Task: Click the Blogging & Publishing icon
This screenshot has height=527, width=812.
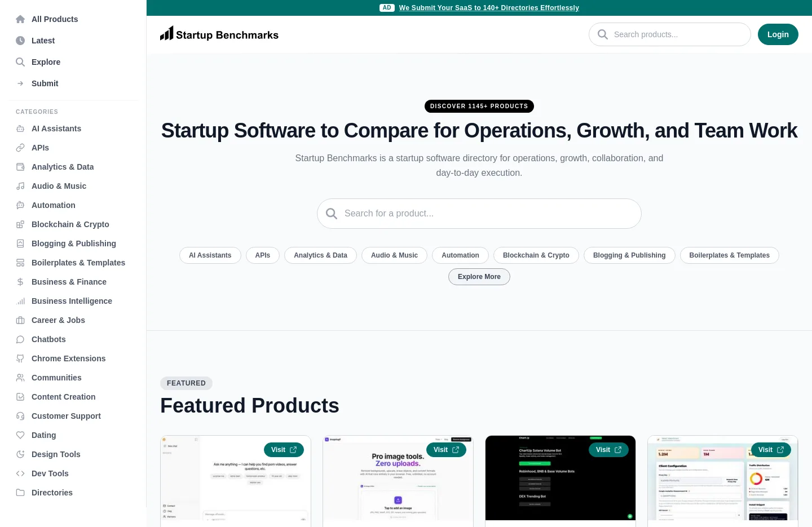Action: pyautogui.click(x=20, y=243)
